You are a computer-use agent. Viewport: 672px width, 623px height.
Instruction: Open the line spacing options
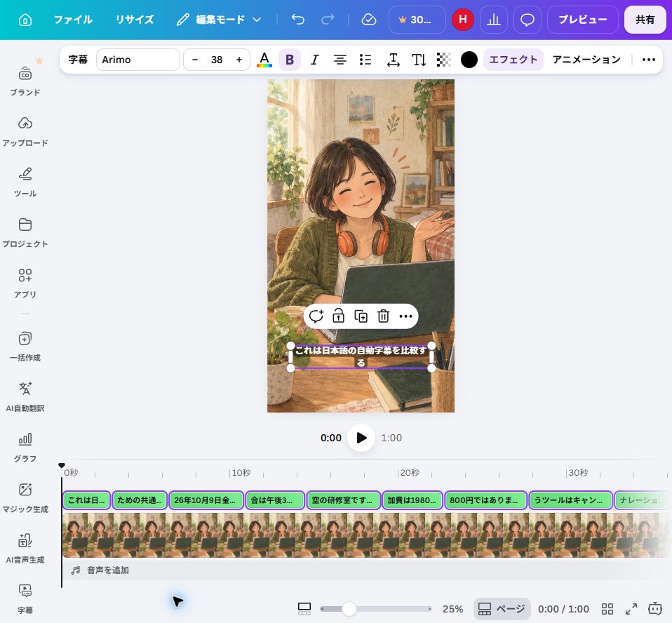tap(393, 60)
